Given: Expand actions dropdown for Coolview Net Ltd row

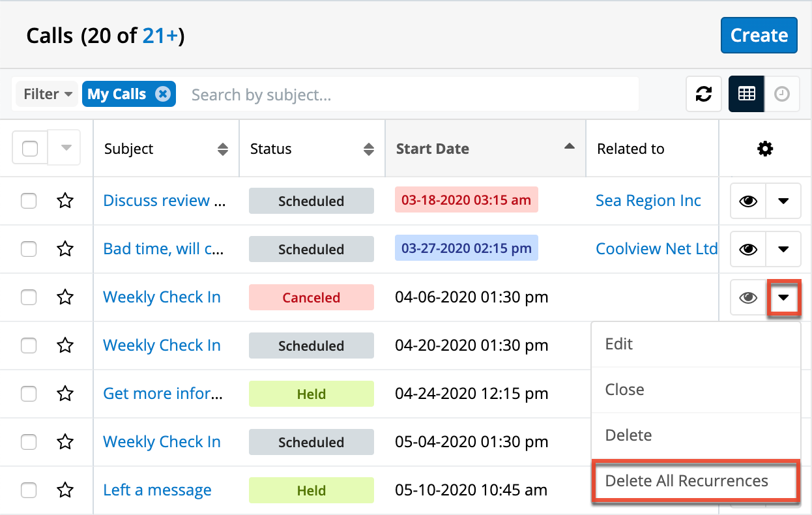Looking at the screenshot, I should [x=783, y=249].
